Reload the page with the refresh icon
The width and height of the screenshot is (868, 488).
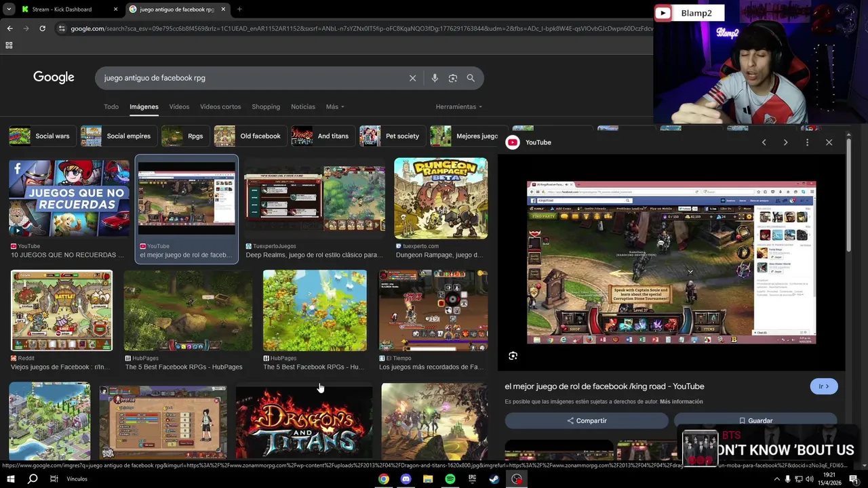point(42,28)
